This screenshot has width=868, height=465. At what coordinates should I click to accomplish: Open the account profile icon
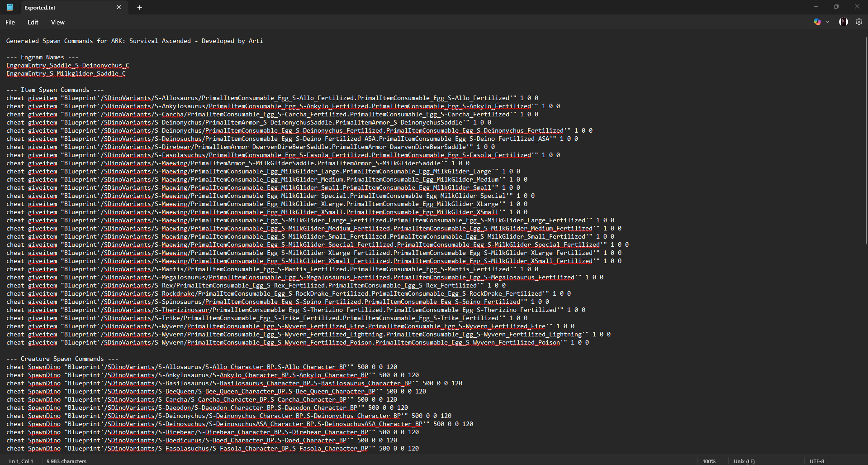[x=843, y=22]
